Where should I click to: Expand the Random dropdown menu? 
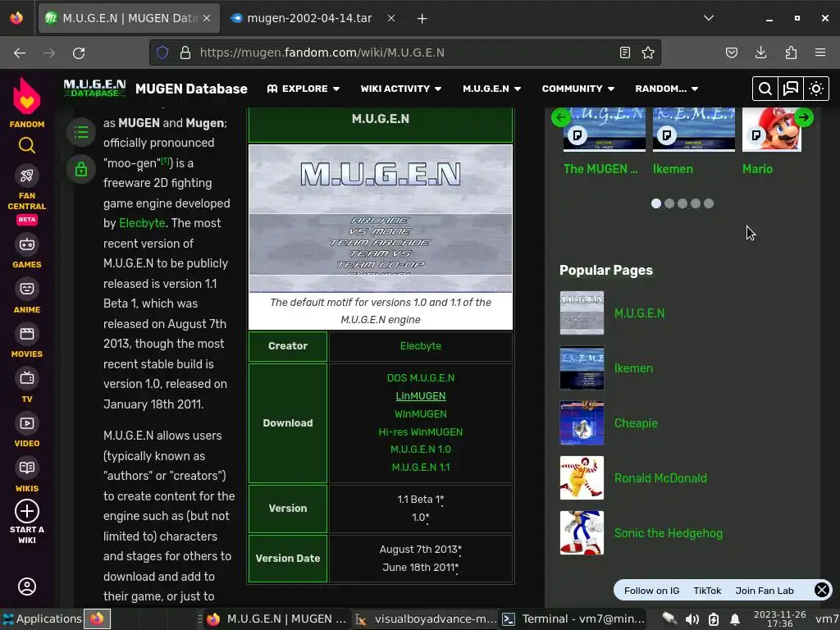tap(666, 89)
